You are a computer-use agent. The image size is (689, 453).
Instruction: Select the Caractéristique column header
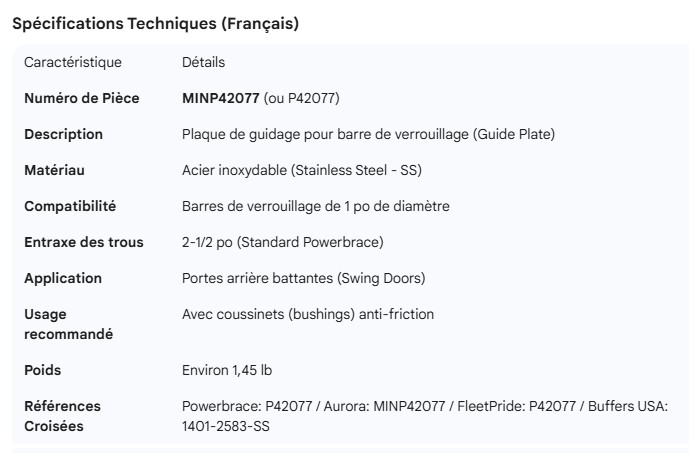[73, 62]
